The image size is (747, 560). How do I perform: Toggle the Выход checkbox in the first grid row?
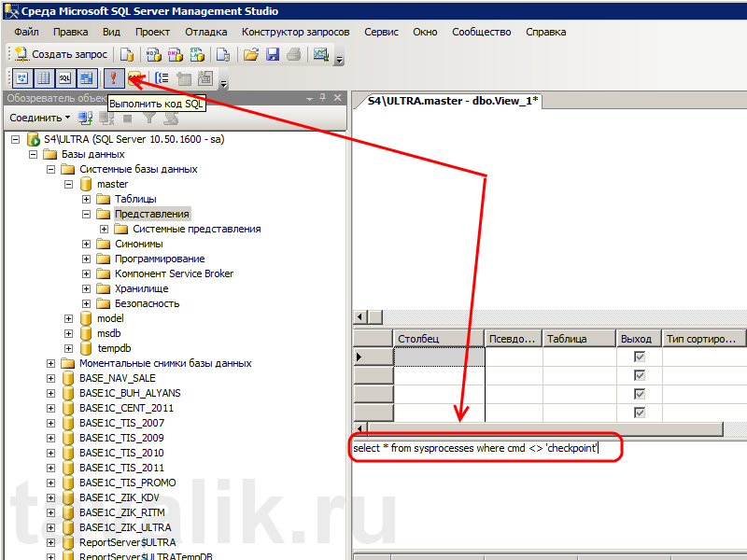640,357
